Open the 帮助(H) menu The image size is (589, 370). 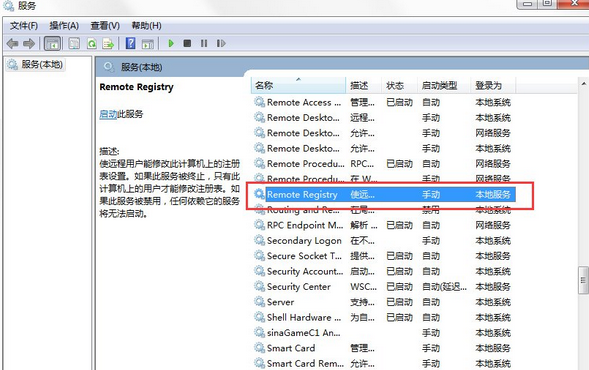coord(146,26)
